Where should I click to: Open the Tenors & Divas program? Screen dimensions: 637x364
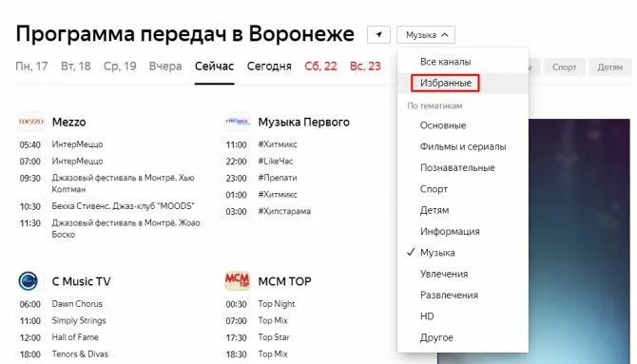(80, 354)
